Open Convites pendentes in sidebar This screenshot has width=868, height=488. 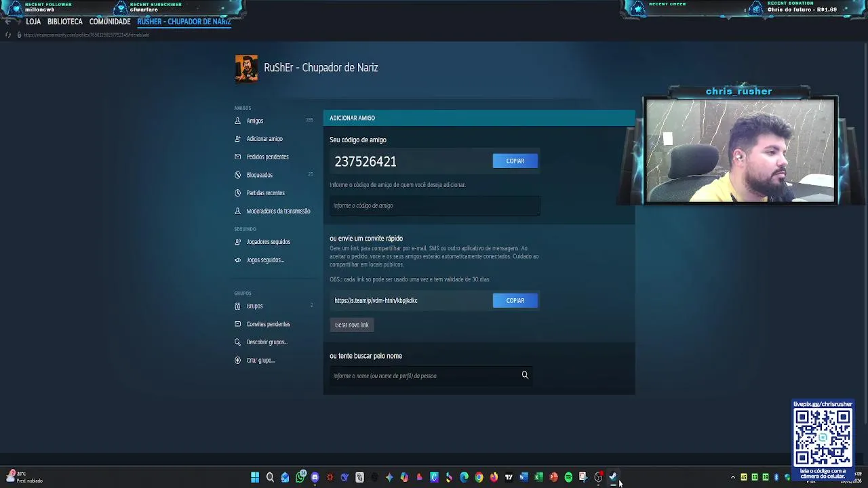[268, 324]
